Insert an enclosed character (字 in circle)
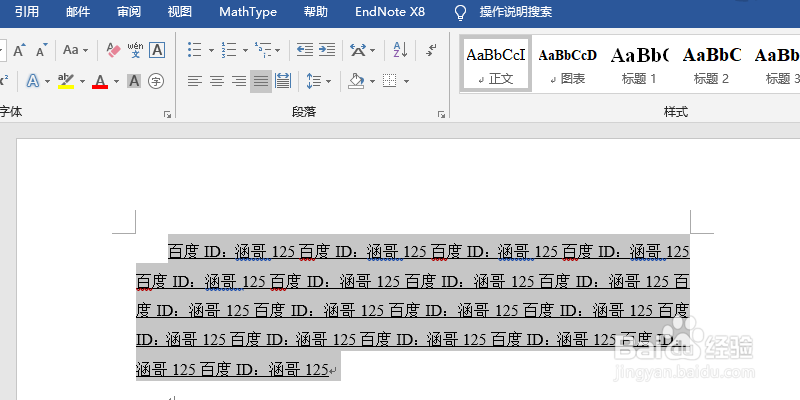The image size is (800, 400). (156, 81)
